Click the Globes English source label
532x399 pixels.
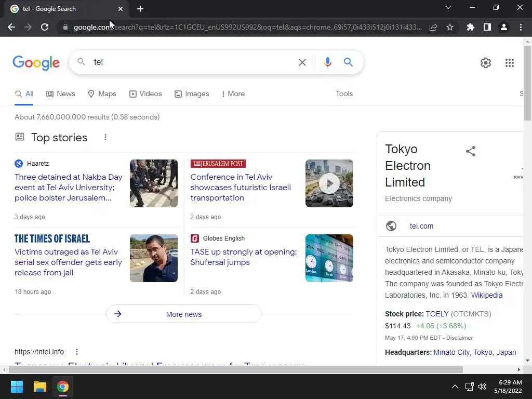[223, 238]
